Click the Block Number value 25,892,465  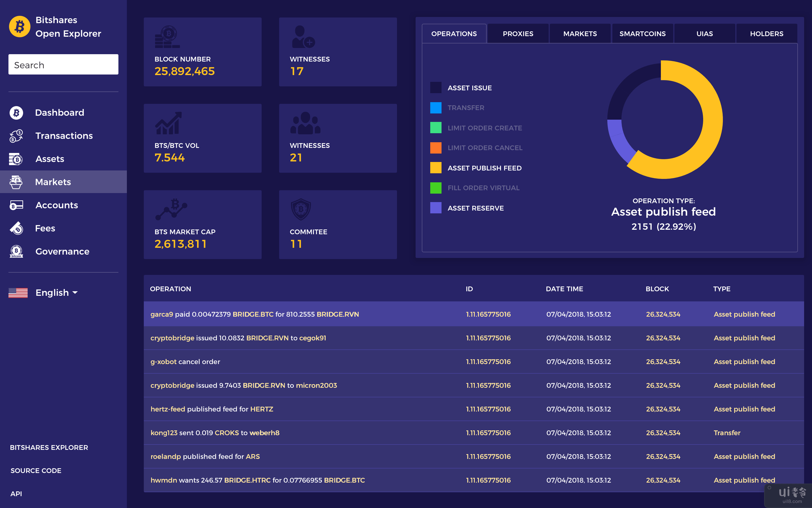tap(185, 71)
